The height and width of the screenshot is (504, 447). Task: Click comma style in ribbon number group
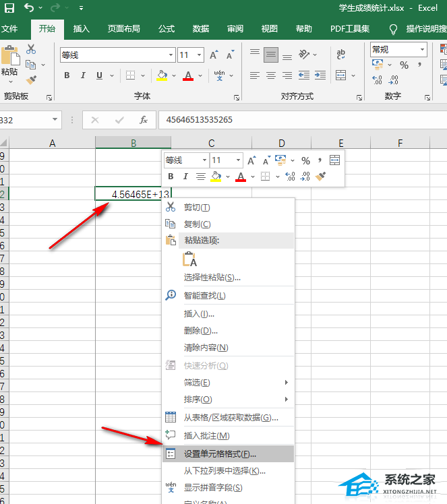pyautogui.click(x=419, y=65)
